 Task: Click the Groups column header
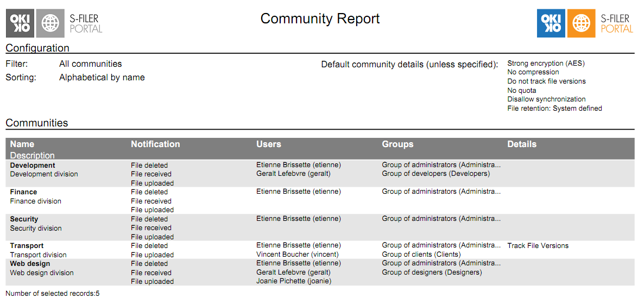tap(397, 144)
